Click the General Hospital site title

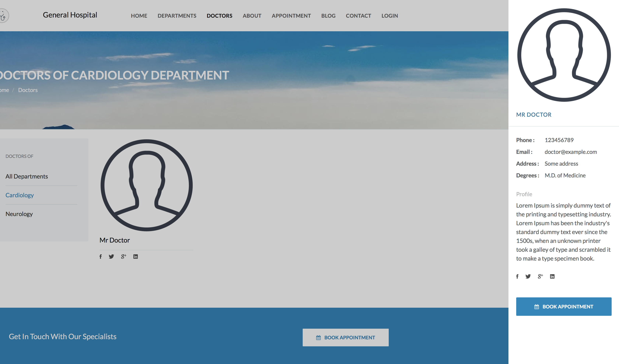(x=70, y=15)
